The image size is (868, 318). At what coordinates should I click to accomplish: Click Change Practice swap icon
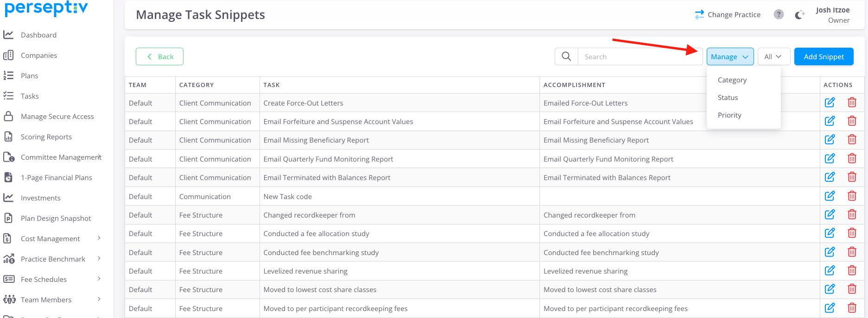click(699, 15)
